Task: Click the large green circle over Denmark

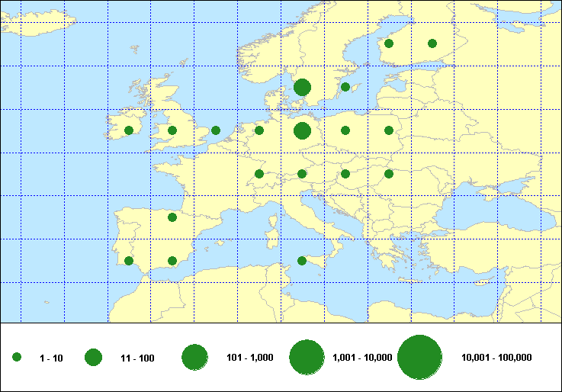Action: pyautogui.click(x=302, y=87)
